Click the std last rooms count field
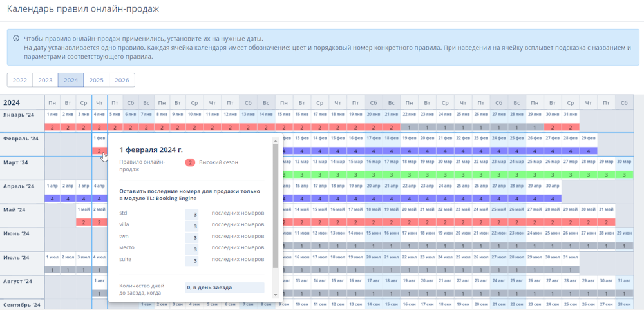The height and width of the screenshot is (310, 644). pos(192,215)
